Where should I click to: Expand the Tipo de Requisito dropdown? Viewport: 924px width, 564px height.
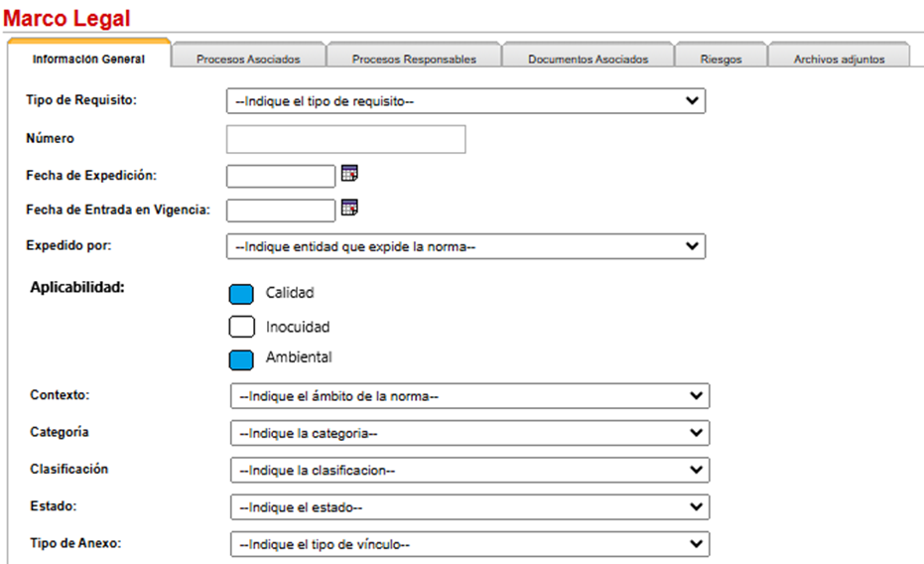pyautogui.click(x=465, y=100)
